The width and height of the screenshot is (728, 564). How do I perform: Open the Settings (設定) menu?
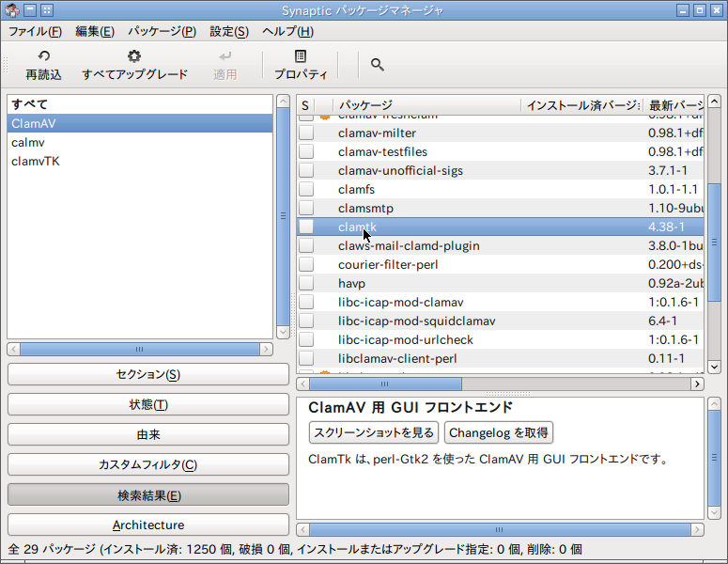click(x=229, y=32)
